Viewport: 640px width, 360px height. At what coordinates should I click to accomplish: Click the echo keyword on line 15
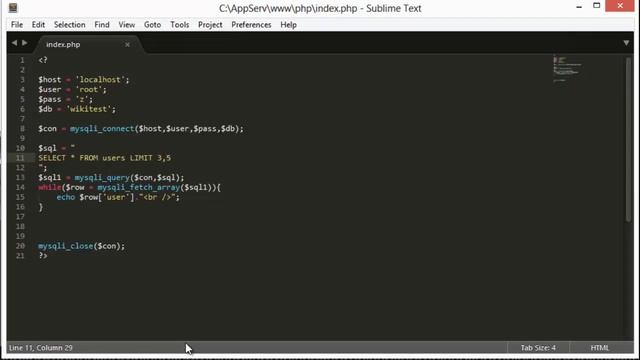(66, 197)
